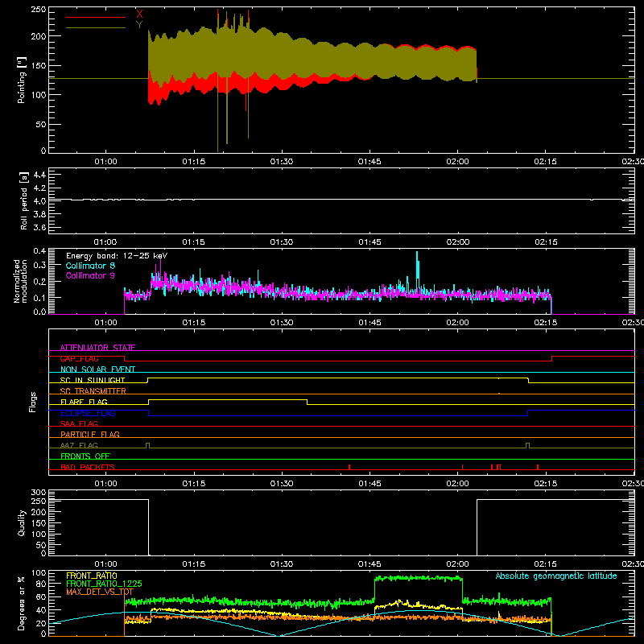Click the olive Y legend line
The image size is (644, 644).
coord(96,27)
